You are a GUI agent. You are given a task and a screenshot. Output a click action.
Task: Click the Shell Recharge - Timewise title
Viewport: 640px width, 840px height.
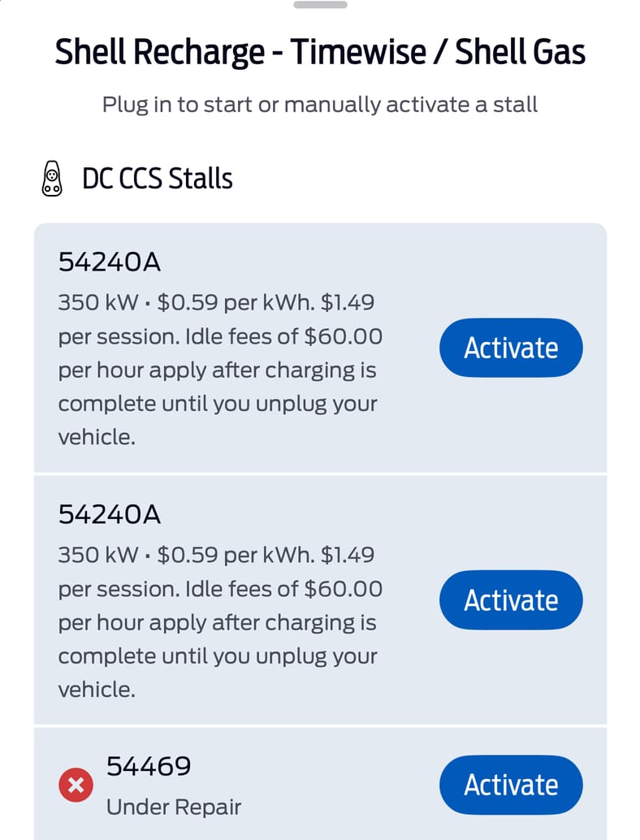click(319, 51)
